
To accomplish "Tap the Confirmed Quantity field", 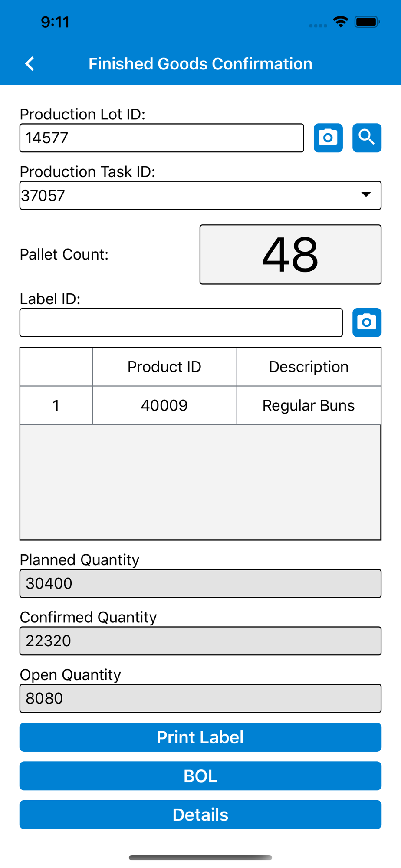I will [x=200, y=641].
